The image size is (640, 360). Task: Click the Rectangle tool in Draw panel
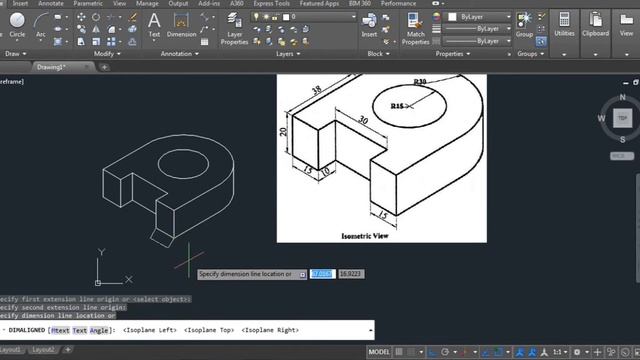pyautogui.click(x=58, y=17)
